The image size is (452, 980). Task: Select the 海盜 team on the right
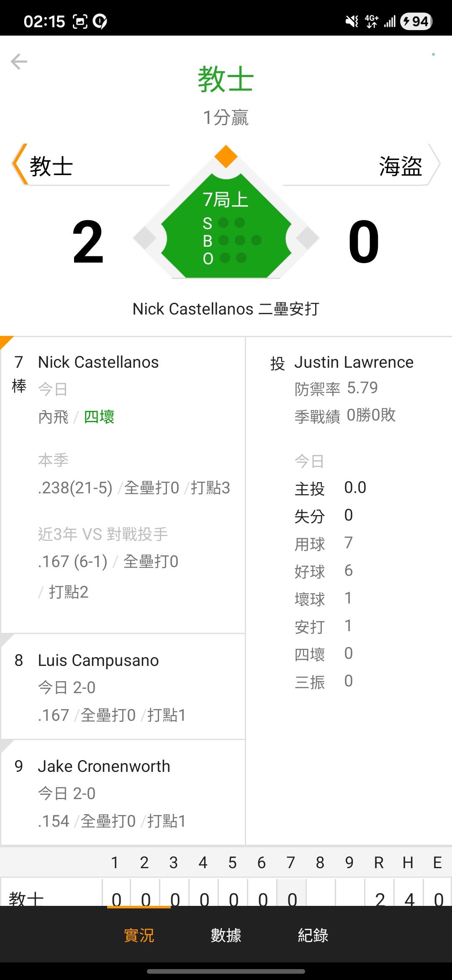[x=401, y=166]
